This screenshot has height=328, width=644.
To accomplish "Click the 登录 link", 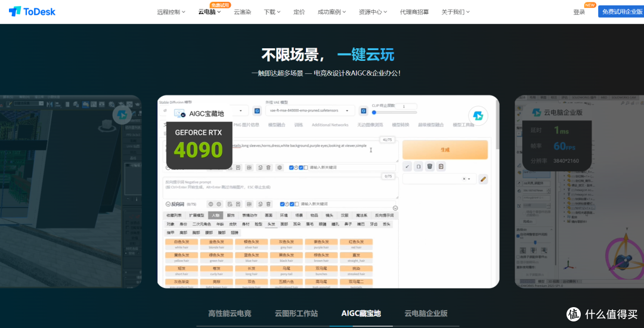I will (x=579, y=12).
